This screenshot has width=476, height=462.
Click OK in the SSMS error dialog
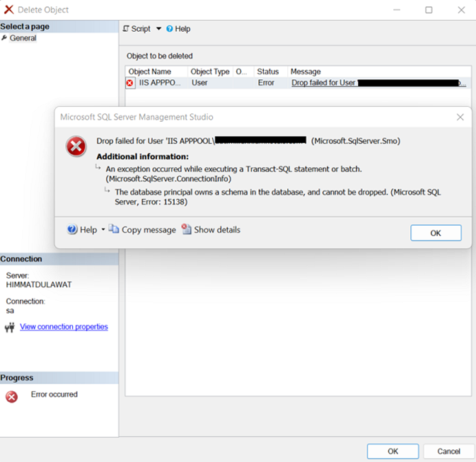(436, 233)
